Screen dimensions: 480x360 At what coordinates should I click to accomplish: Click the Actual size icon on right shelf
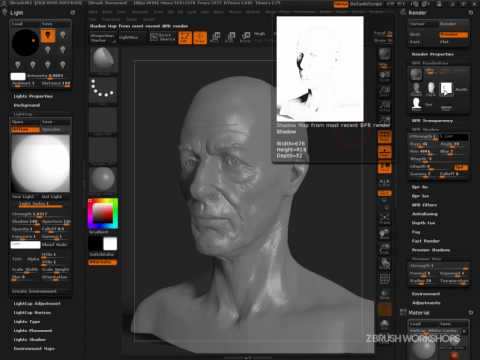click(x=385, y=107)
